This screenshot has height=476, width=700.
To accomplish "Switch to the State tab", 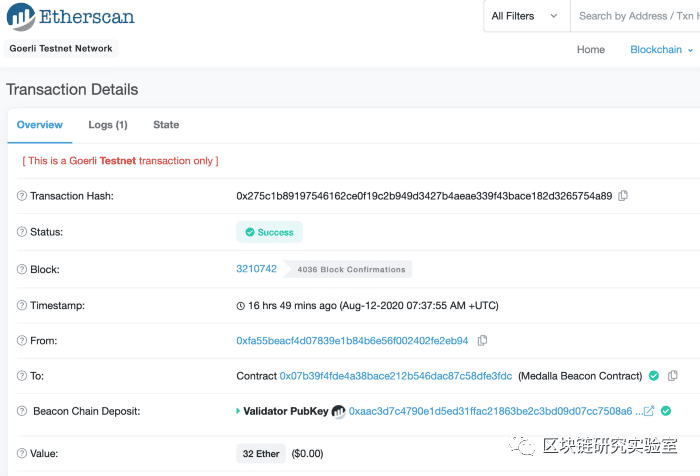I will tap(166, 125).
